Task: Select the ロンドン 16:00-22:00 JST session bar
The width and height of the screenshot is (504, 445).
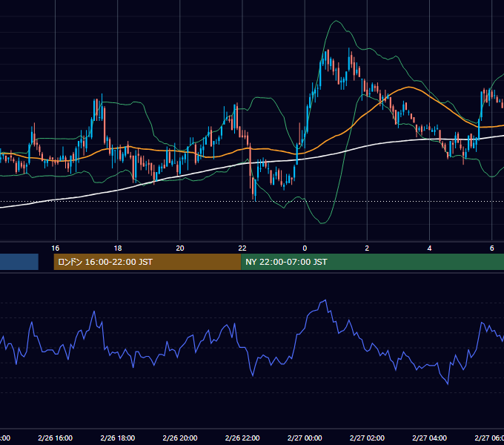Action: pyautogui.click(x=147, y=262)
